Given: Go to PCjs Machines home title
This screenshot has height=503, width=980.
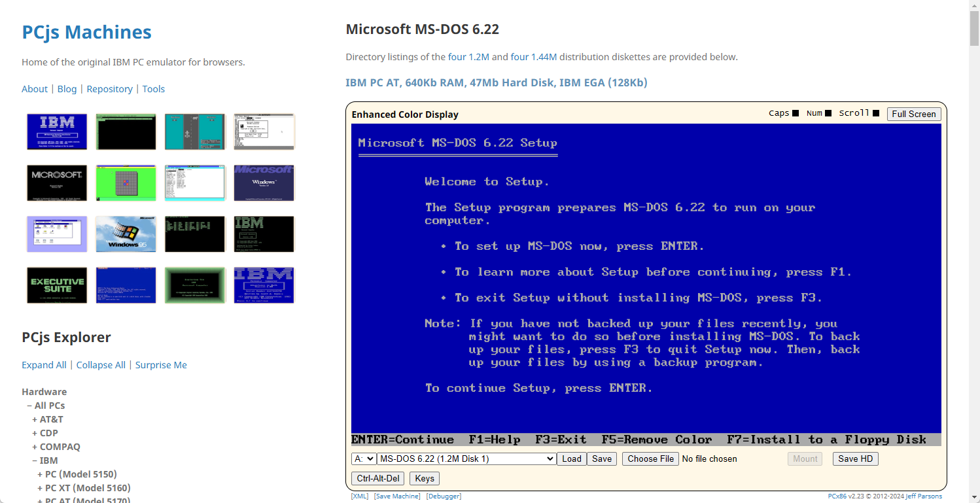Looking at the screenshot, I should tap(86, 32).
